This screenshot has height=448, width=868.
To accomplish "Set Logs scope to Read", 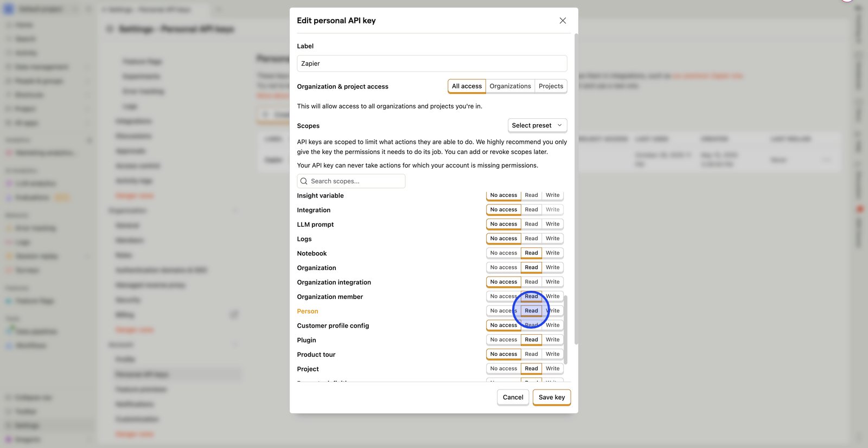I will point(531,239).
